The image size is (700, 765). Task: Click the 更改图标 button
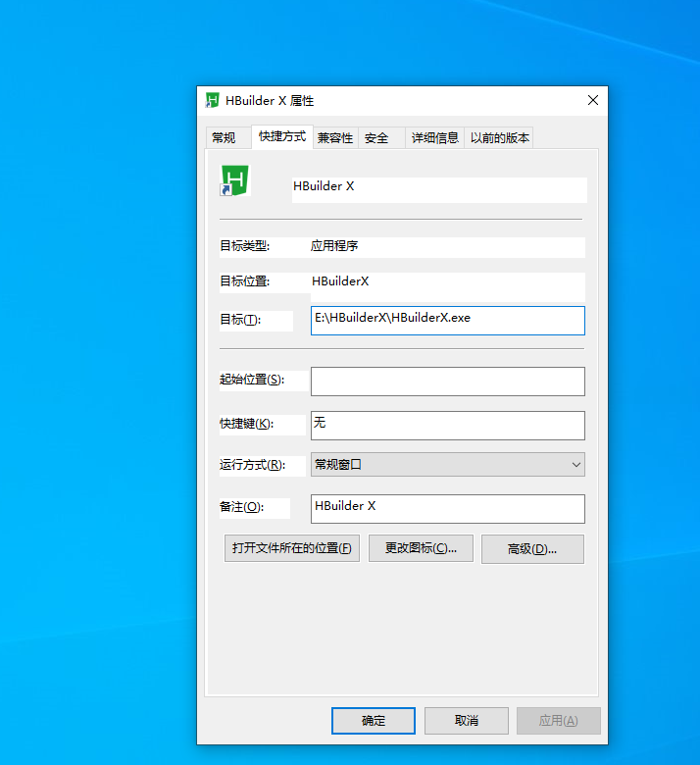pos(421,548)
